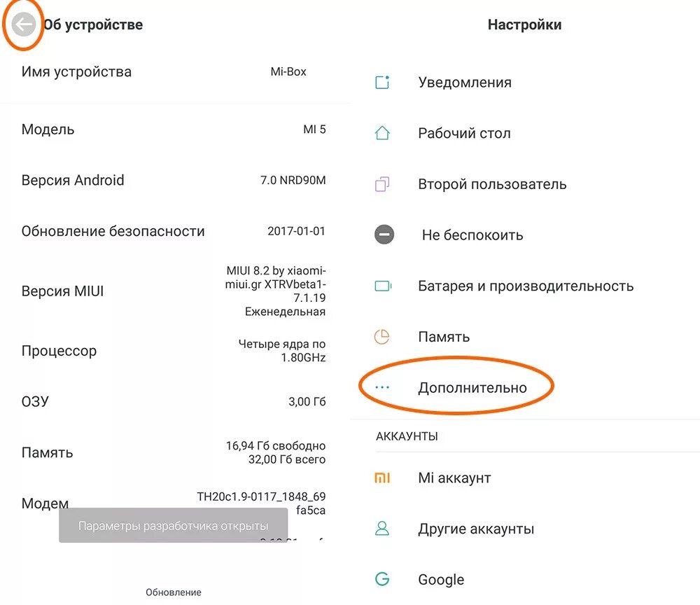Tap the Обновление button

(174, 592)
